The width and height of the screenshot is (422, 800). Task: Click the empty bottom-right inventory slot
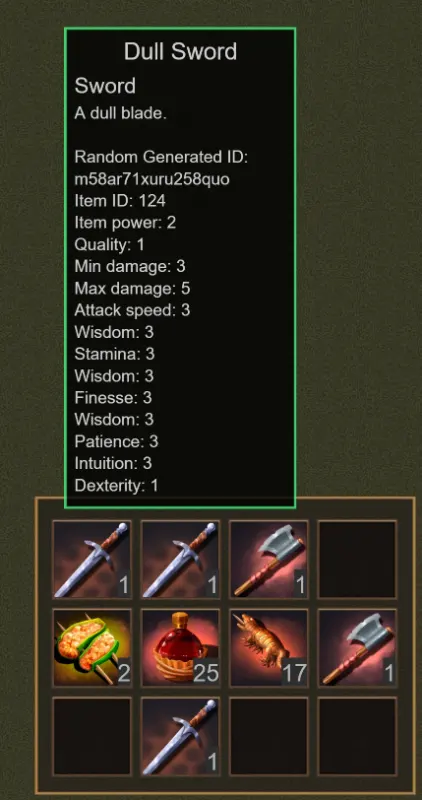point(357,736)
